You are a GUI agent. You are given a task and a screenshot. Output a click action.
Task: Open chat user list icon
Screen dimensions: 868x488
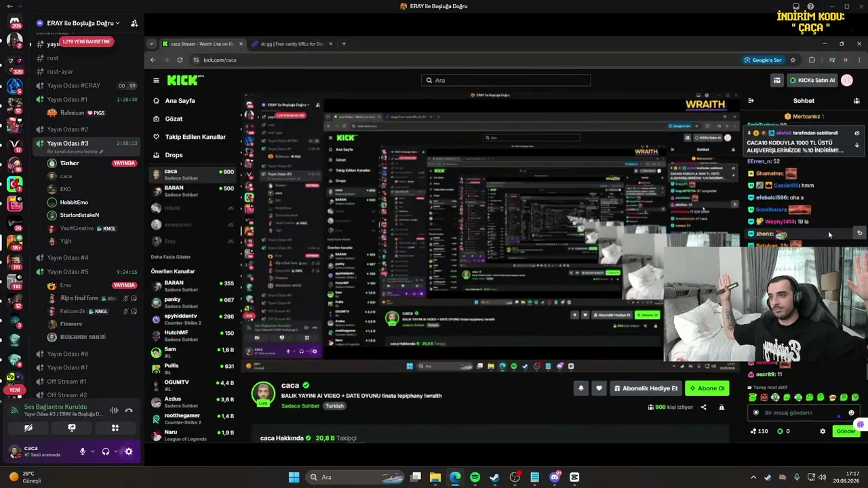click(856, 100)
